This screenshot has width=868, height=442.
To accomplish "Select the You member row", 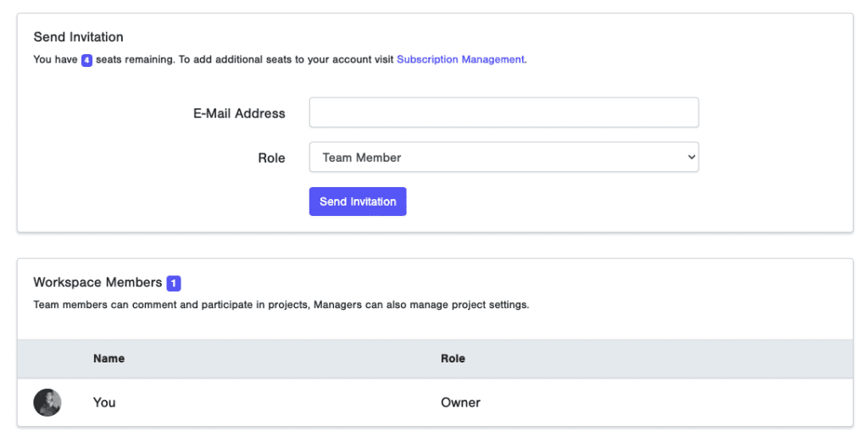I will coord(435,402).
